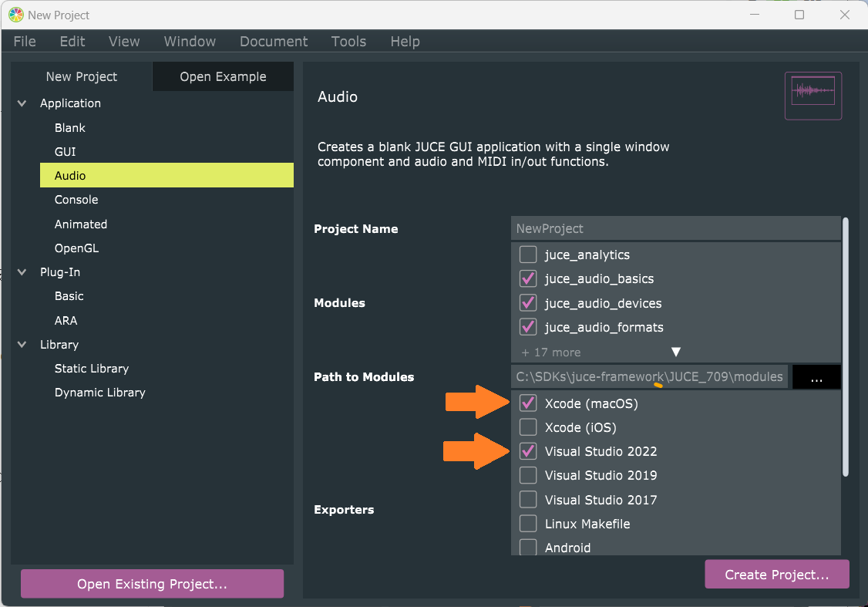868x607 pixels.
Task: Minimize the New Project window
Action: click(x=755, y=15)
